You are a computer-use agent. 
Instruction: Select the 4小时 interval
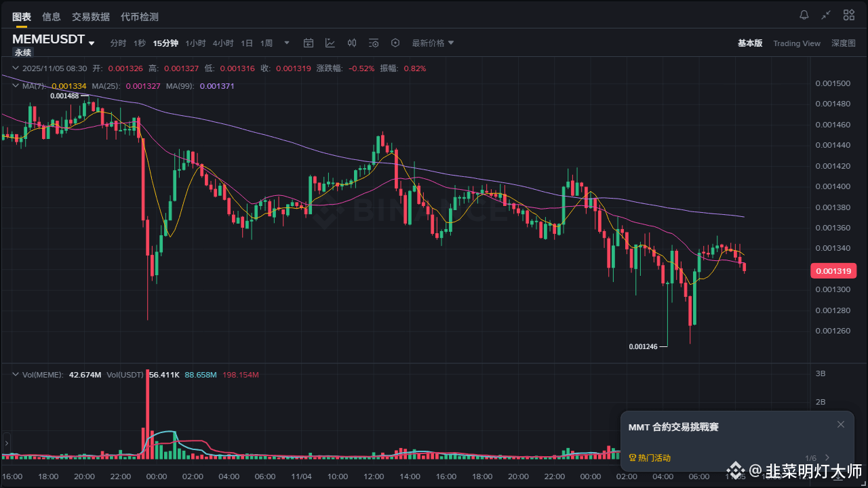[223, 43]
